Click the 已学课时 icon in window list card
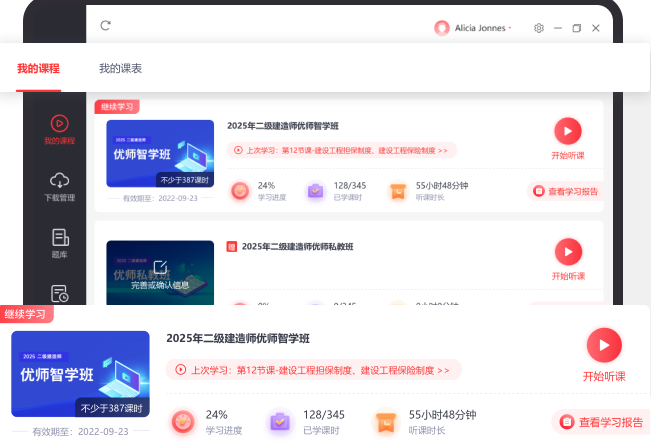Image resolution: width=651 pixels, height=447 pixels. 316,191
